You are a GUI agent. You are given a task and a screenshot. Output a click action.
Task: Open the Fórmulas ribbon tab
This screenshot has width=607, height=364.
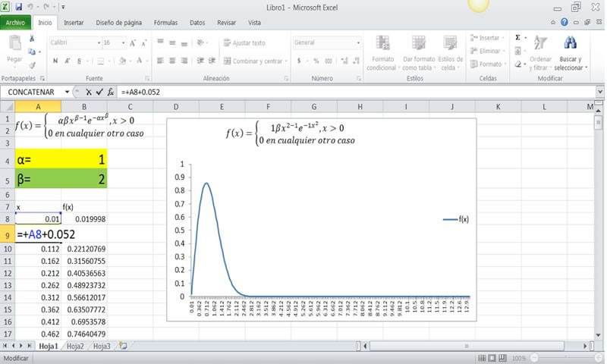click(165, 23)
